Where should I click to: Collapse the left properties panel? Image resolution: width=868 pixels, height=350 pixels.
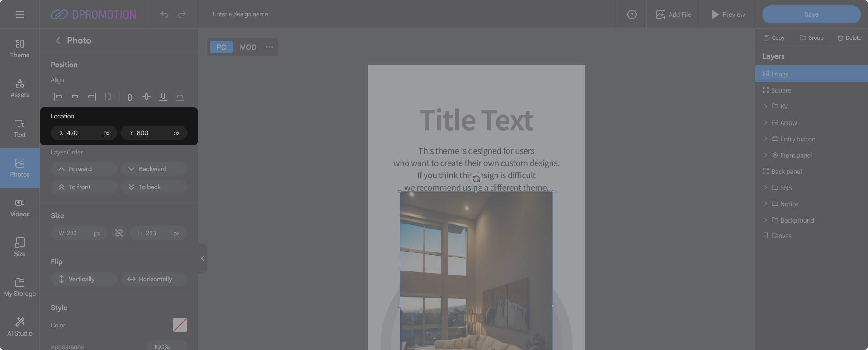pyautogui.click(x=203, y=258)
